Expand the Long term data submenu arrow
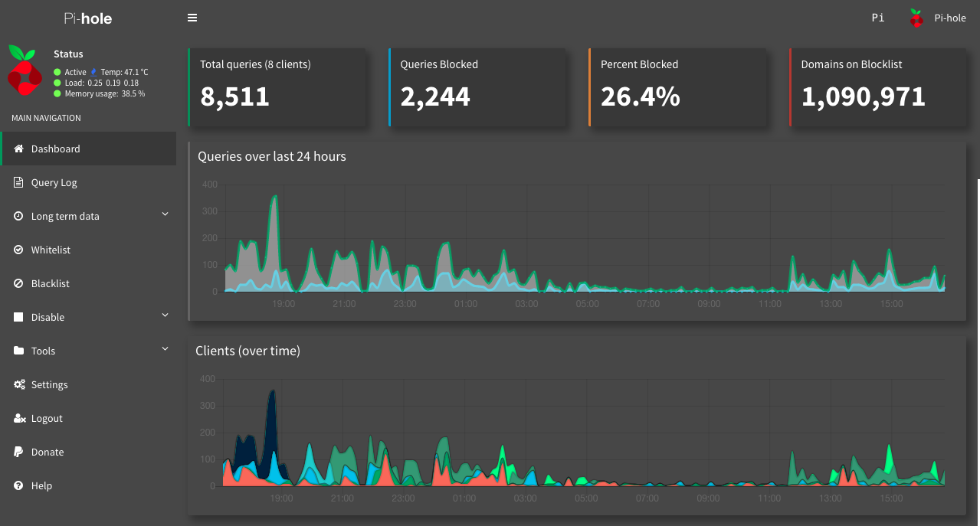 (x=165, y=215)
